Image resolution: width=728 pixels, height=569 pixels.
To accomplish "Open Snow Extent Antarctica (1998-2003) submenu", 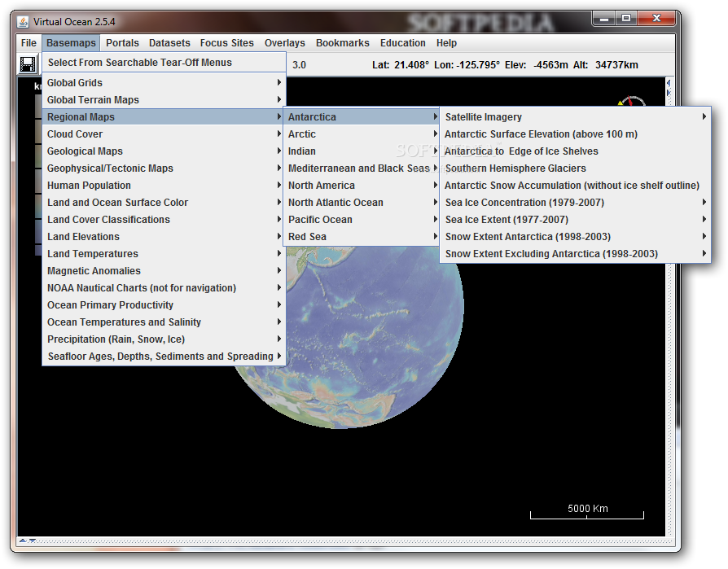I will click(575, 237).
